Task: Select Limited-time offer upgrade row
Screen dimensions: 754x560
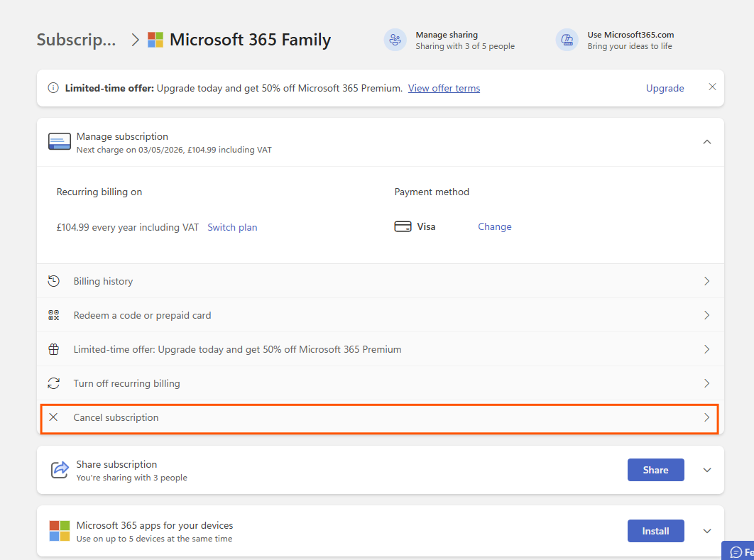Action: pos(381,349)
